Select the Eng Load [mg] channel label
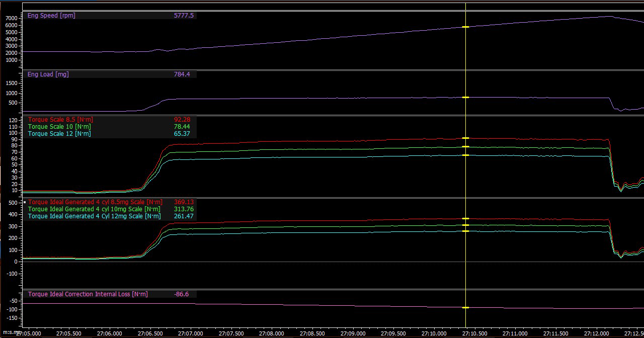This screenshot has height=338, width=644. [x=48, y=74]
